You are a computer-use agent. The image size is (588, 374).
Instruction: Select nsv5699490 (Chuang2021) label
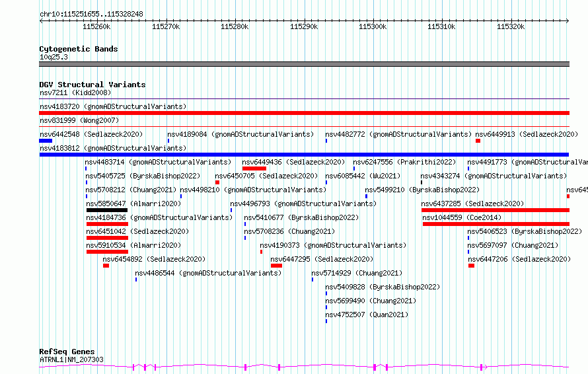[x=371, y=301]
